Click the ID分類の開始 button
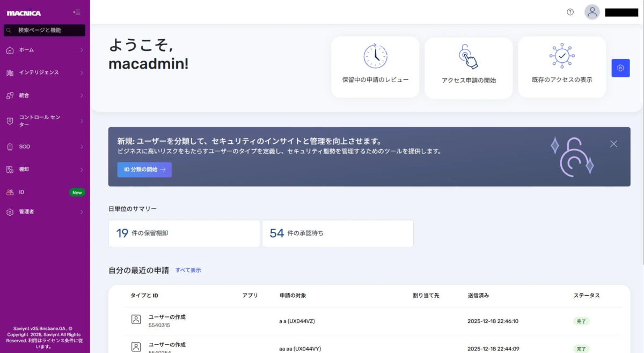Viewport: 644px width, 353px height. [144, 170]
